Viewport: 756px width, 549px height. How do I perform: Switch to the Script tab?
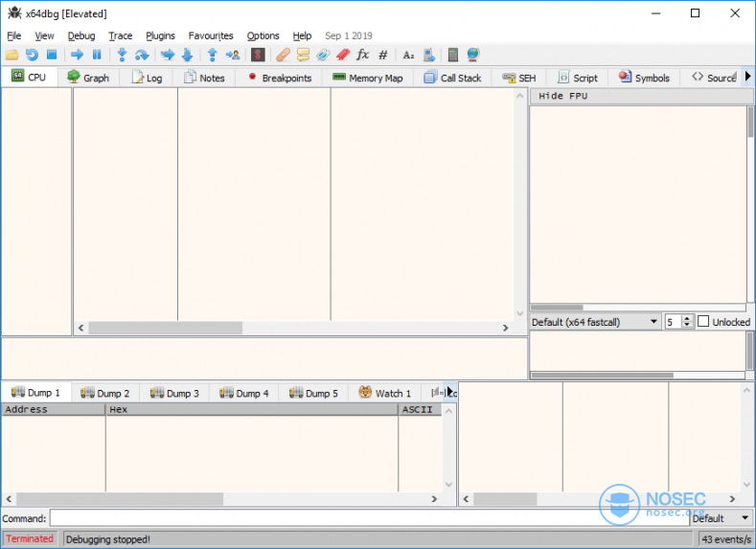coord(577,78)
